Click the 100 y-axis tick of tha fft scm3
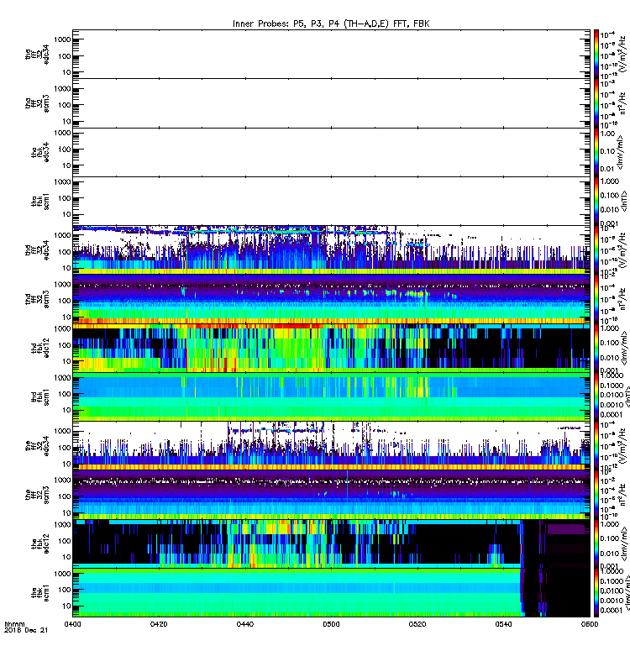This screenshot has height=672, width=630. [65, 105]
